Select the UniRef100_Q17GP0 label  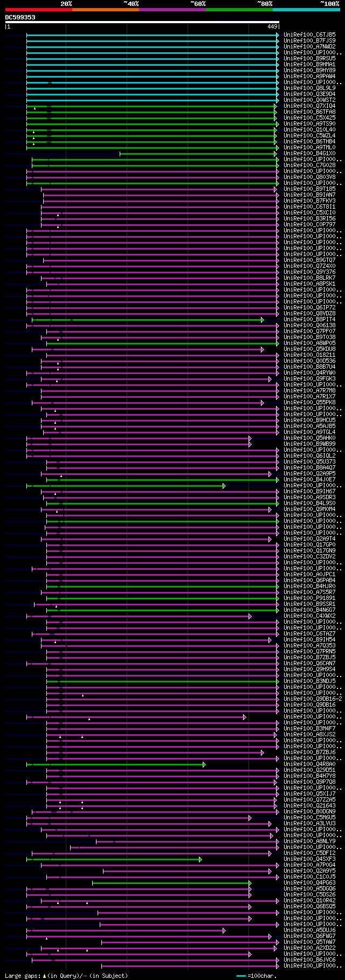click(309, 544)
